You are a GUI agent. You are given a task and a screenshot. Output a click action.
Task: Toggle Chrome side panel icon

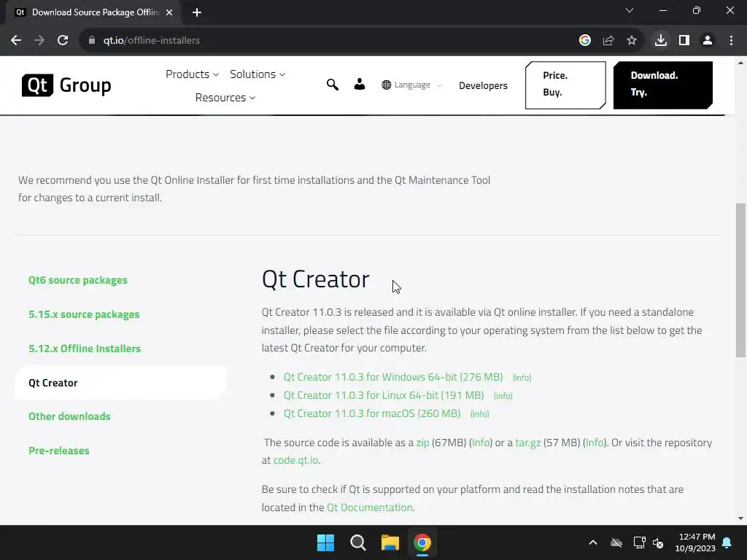(684, 41)
